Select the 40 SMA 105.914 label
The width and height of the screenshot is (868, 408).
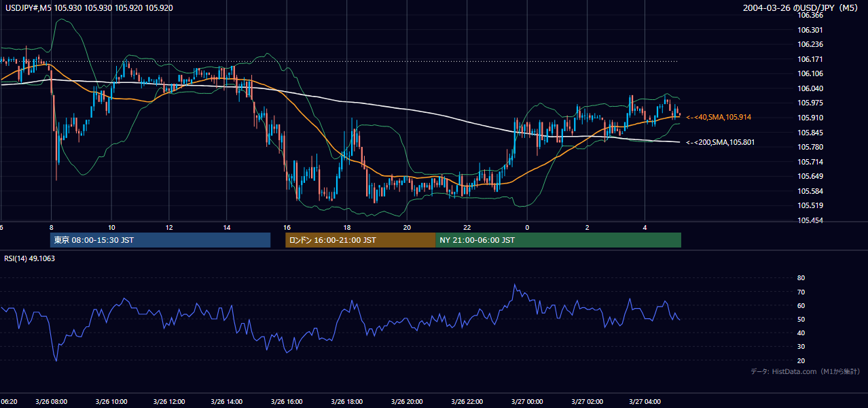pyautogui.click(x=719, y=118)
